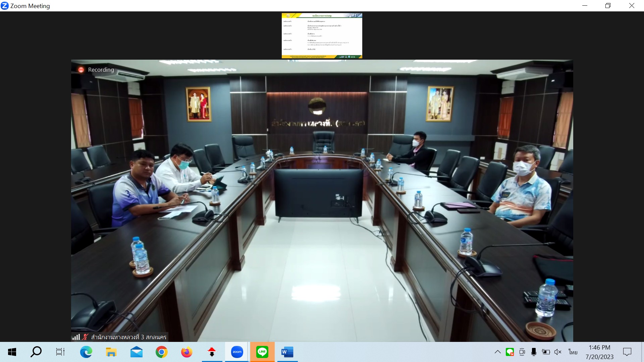Click the Windows search magnifier
This screenshot has height=362, width=644.
(x=36, y=352)
